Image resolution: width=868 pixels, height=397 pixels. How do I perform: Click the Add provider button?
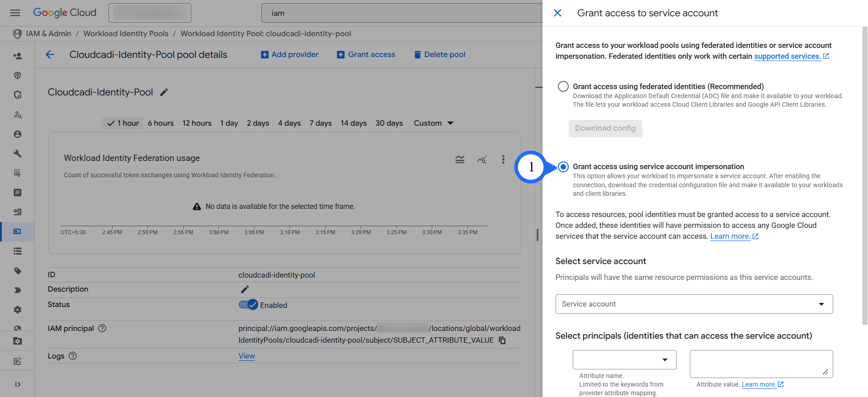tap(290, 55)
